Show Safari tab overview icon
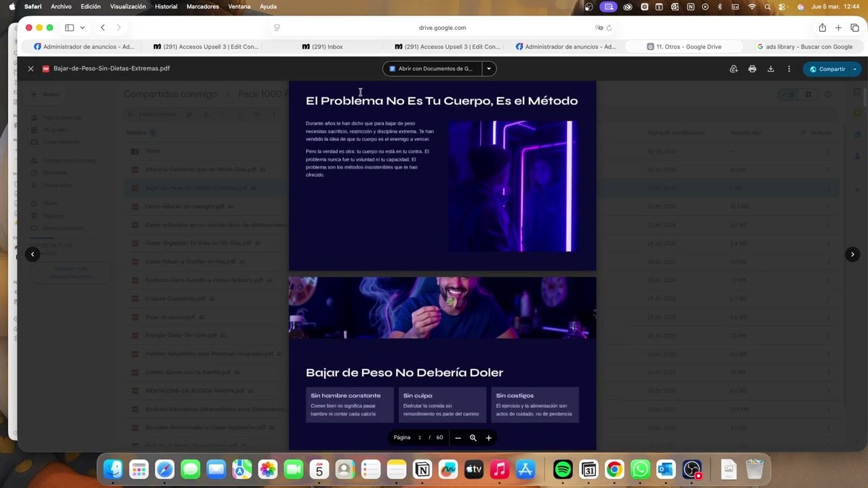The width and height of the screenshot is (868, 488). 854,28
